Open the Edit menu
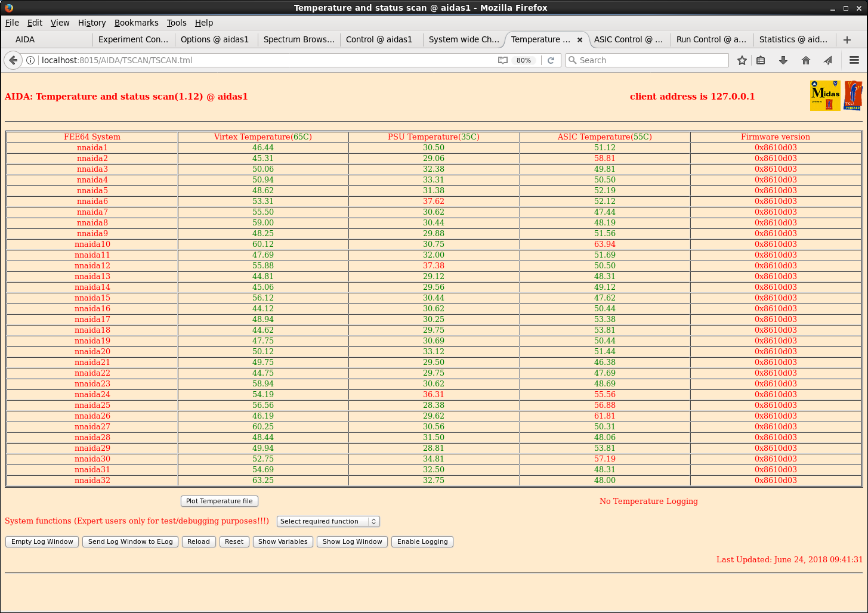 pos(35,23)
